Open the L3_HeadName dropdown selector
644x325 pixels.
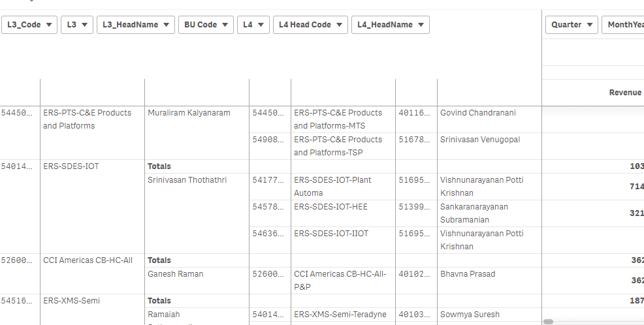coord(135,25)
